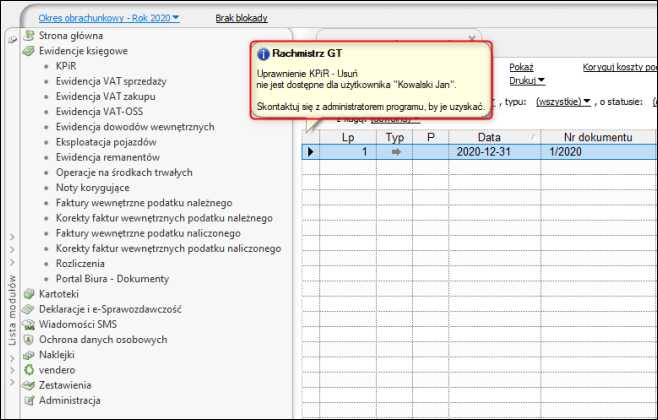
Task: Open the typu (wszystkie) filter dropdown
Action: click(x=563, y=102)
